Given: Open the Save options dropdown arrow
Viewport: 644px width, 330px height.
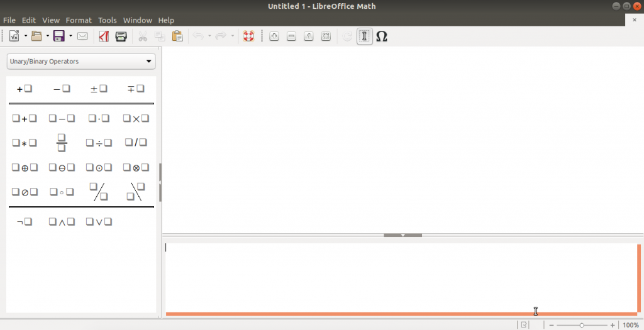Looking at the screenshot, I should 70,36.
